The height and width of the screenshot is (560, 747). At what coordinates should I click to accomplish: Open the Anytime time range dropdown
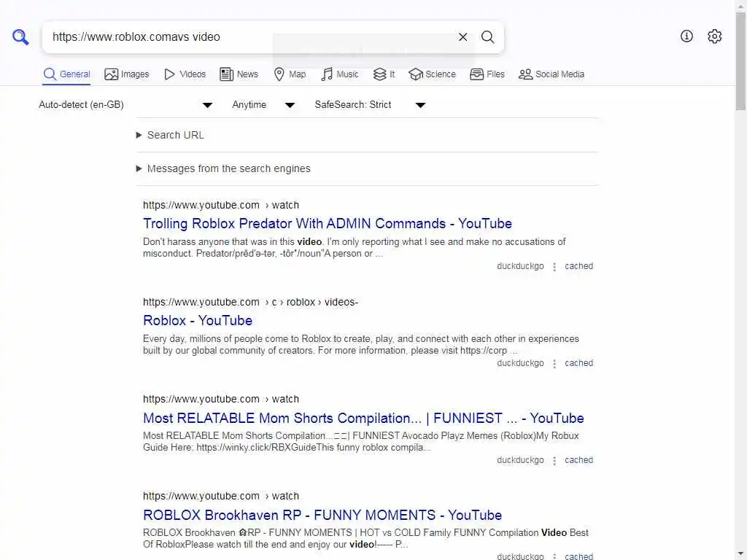263,105
